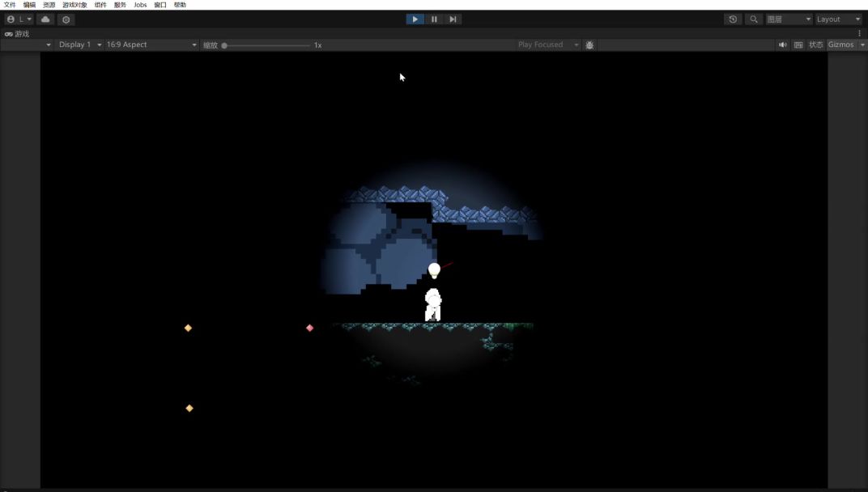
Task: Open the 16:9 Aspect dropdown
Action: (151, 45)
